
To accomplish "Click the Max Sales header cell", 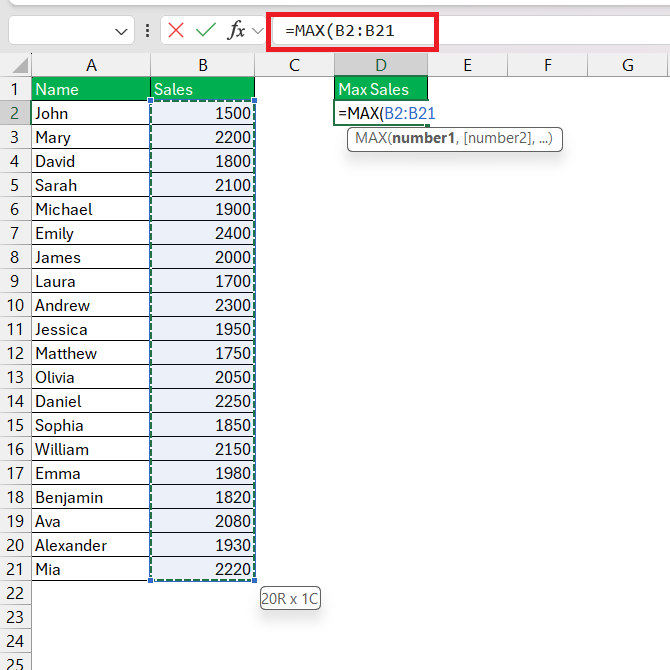I will coord(381,89).
